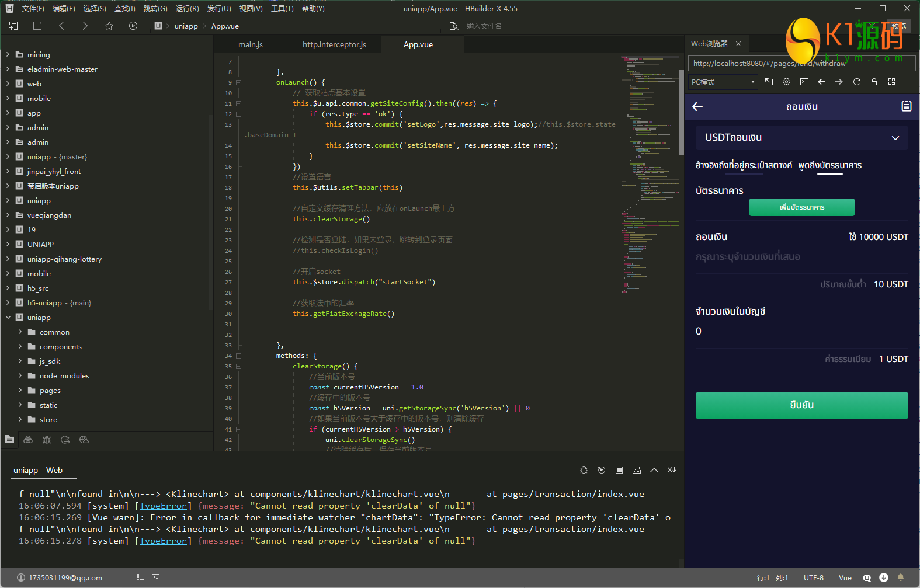Collapse code fold at line 9 onLaunch
This screenshot has height=588, width=920.
pyautogui.click(x=238, y=82)
